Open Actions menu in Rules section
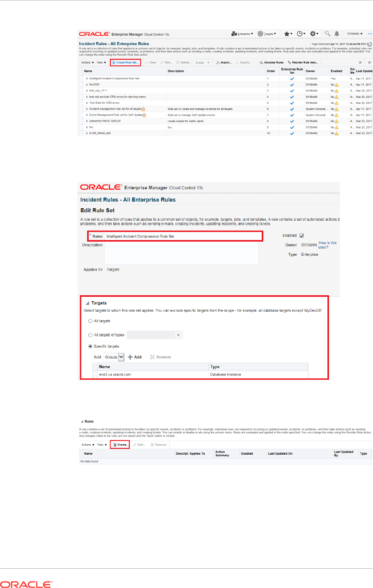This screenshot has height=588, width=373. point(88,445)
